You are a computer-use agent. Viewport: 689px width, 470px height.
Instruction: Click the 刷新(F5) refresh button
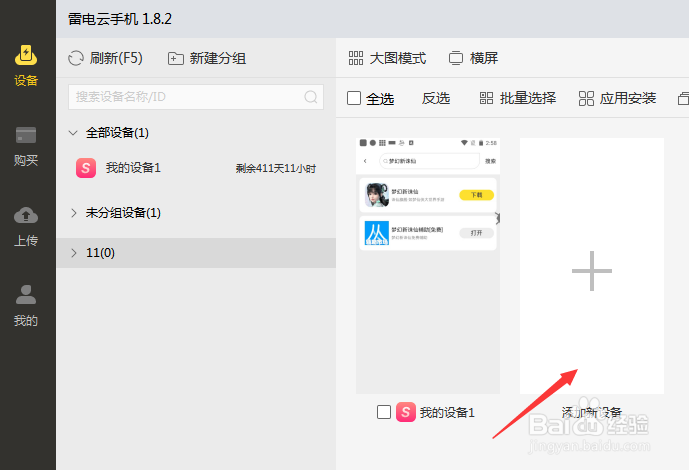[105, 58]
